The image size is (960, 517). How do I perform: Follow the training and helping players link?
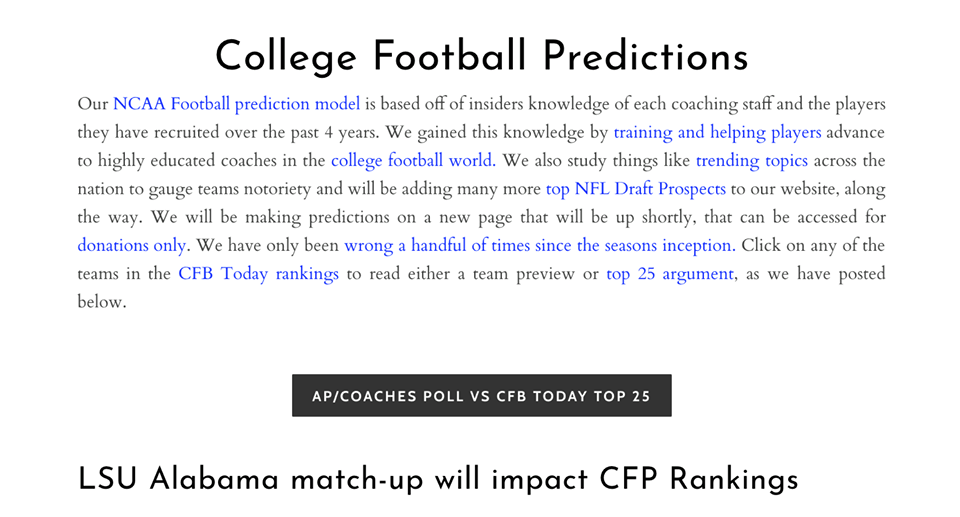pyautogui.click(x=717, y=132)
